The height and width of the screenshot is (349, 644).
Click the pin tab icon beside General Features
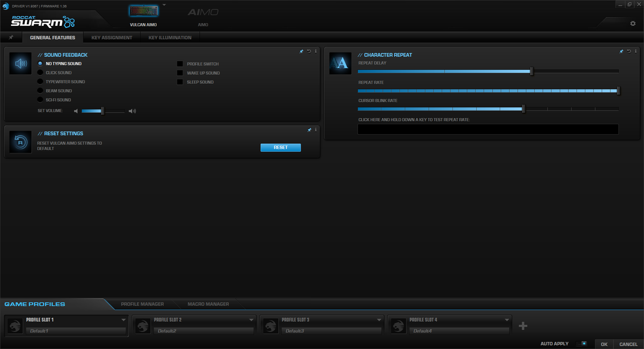tap(11, 38)
